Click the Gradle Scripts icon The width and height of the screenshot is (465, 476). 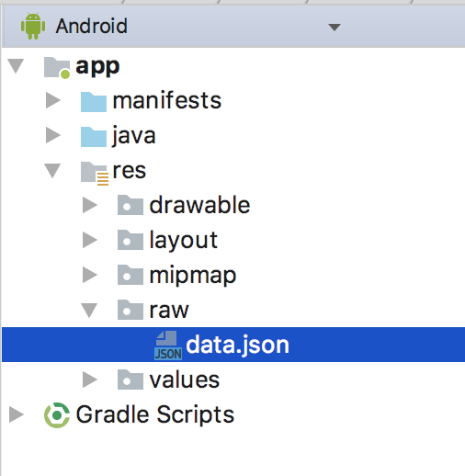(x=57, y=415)
